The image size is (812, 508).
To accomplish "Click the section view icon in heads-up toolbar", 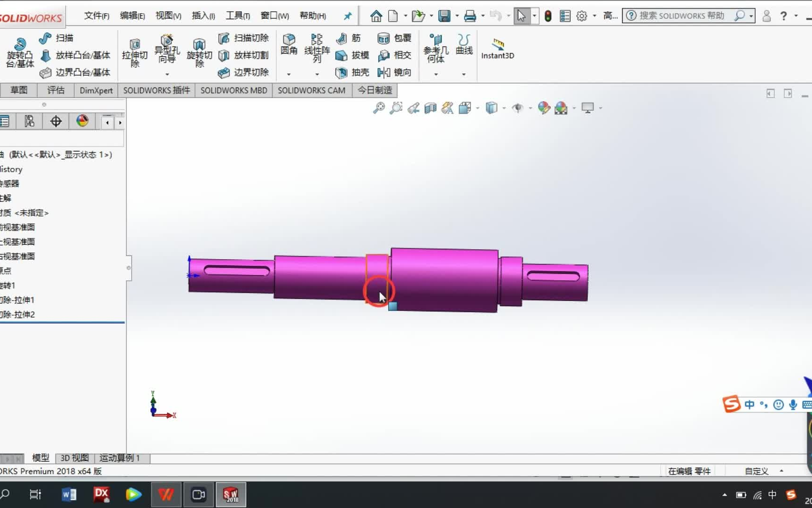I will pos(429,108).
